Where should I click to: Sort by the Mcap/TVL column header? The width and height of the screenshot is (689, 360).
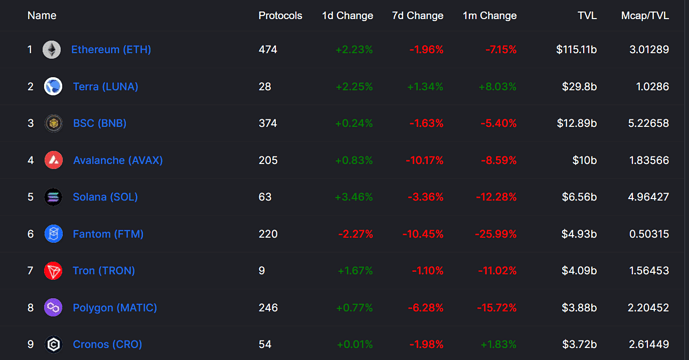[645, 16]
